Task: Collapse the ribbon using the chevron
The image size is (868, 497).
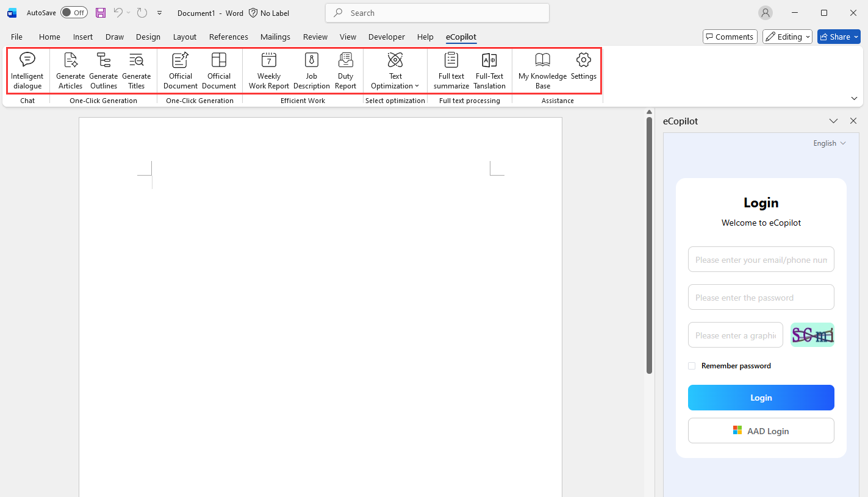Action: click(854, 98)
